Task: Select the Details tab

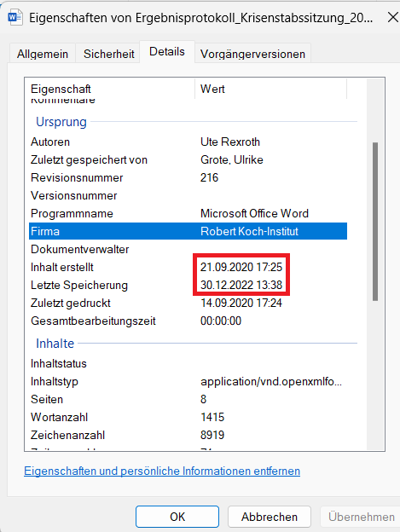Action: 167,51
